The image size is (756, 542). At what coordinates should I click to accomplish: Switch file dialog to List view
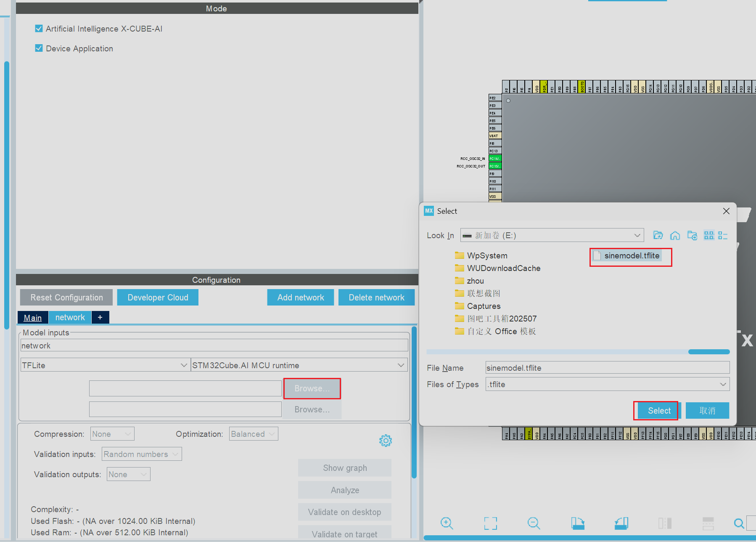coord(709,235)
